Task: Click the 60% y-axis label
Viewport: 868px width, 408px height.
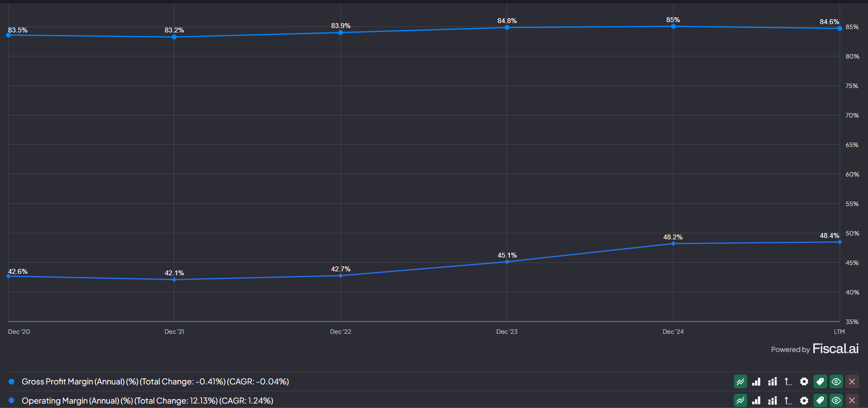Action: [852, 175]
